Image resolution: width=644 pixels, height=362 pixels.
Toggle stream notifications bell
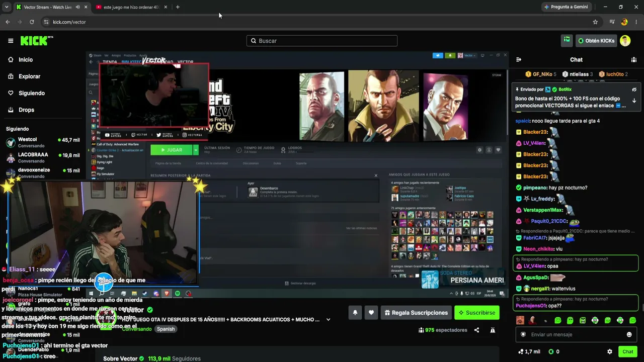pos(355,313)
